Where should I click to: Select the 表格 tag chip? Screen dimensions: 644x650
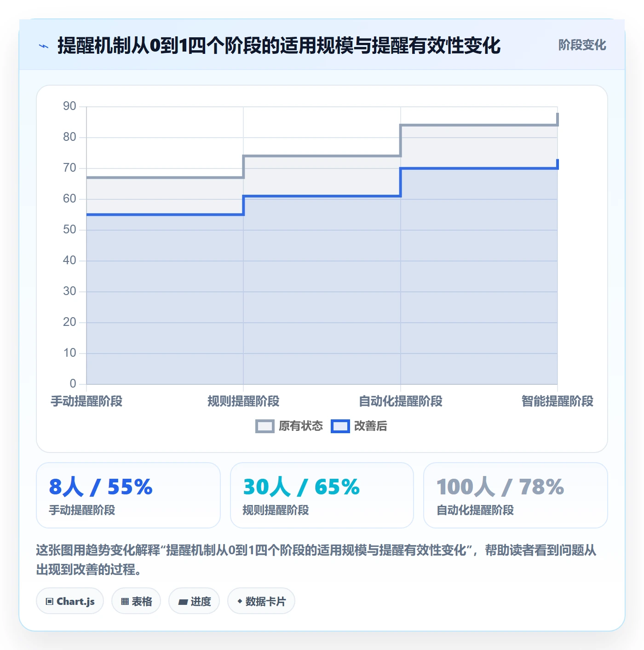pos(136,601)
